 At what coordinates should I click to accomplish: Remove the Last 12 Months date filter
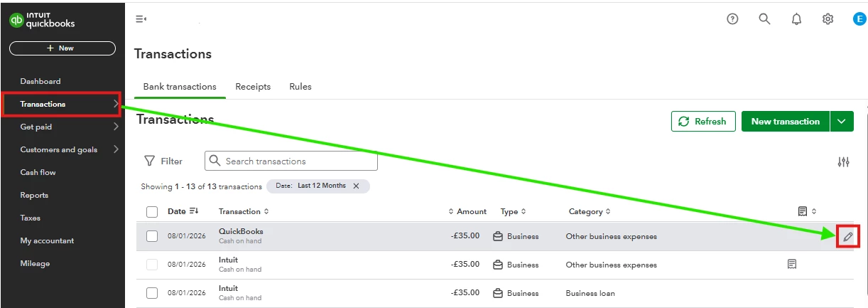(x=356, y=186)
